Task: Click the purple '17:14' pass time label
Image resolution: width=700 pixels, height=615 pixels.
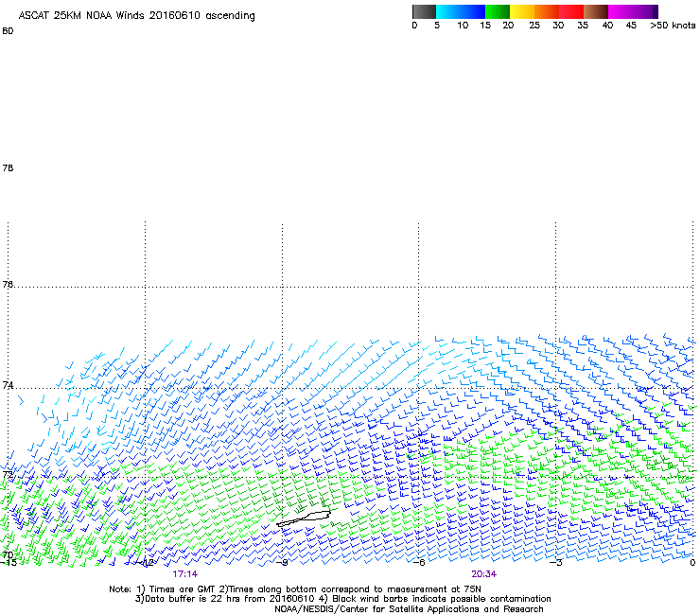Action: (184, 574)
